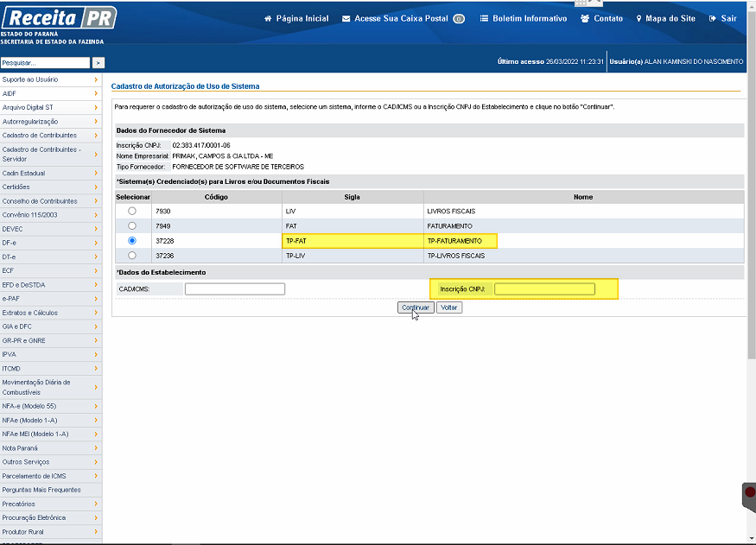Click the Continuar button
756x545 pixels.
tap(416, 307)
